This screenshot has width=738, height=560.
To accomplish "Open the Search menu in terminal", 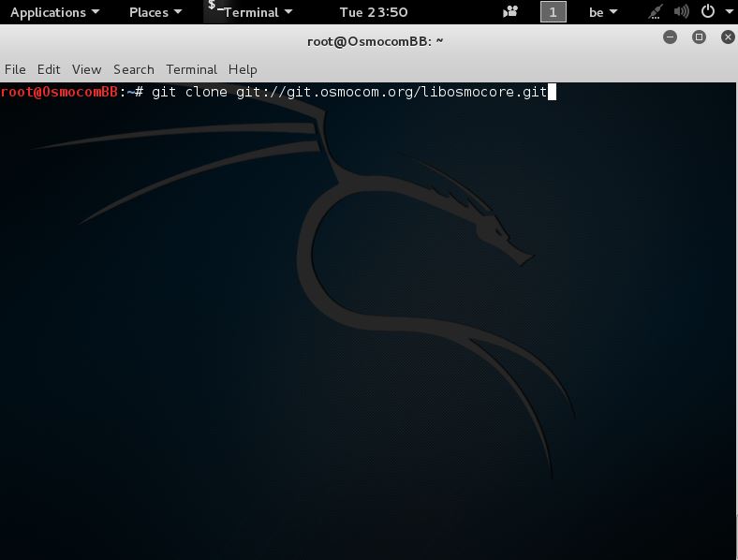I will (x=134, y=69).
